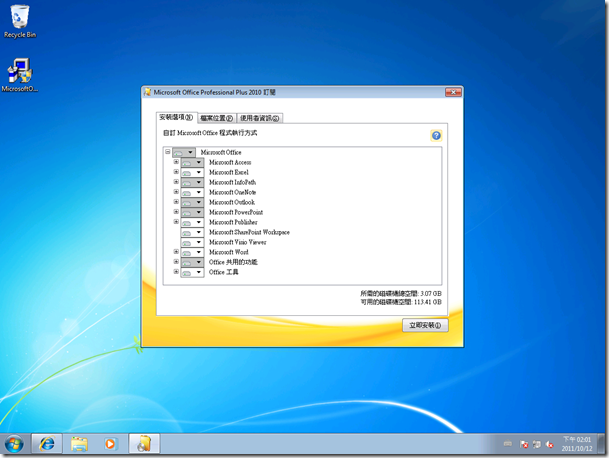Select the Office 工具 label
Image resolution: width=609 pixels, height=458 pixels.
pos(224,272)
